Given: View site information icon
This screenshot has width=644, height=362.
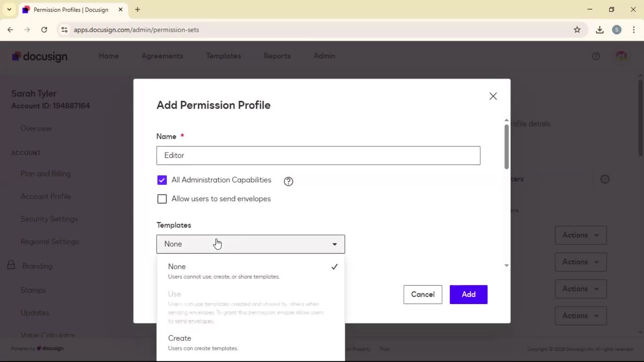Looking at the screenshot, I should tap(64, 30).
